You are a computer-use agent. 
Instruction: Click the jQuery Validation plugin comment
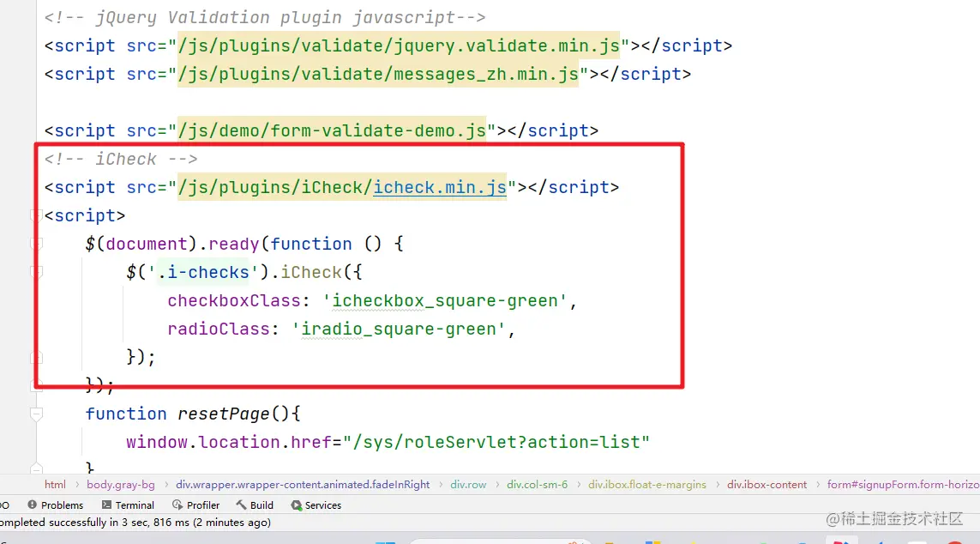pos(265,17)
